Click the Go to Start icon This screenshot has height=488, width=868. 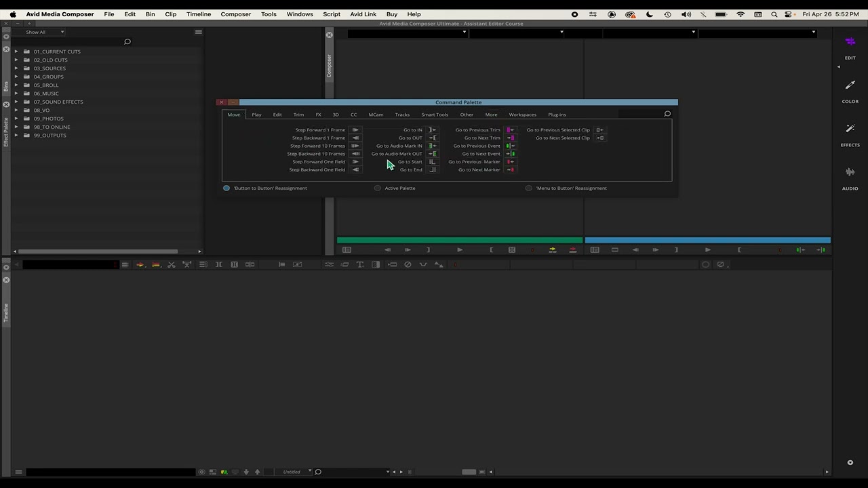click(432, 162)
